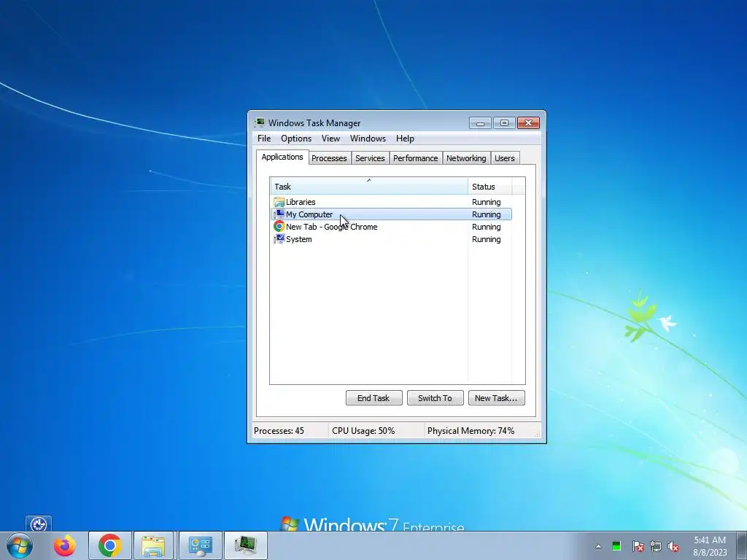Open the Options menu
Image resolution: width=747 pixels, height=560 pixels.
coord(296,139)
